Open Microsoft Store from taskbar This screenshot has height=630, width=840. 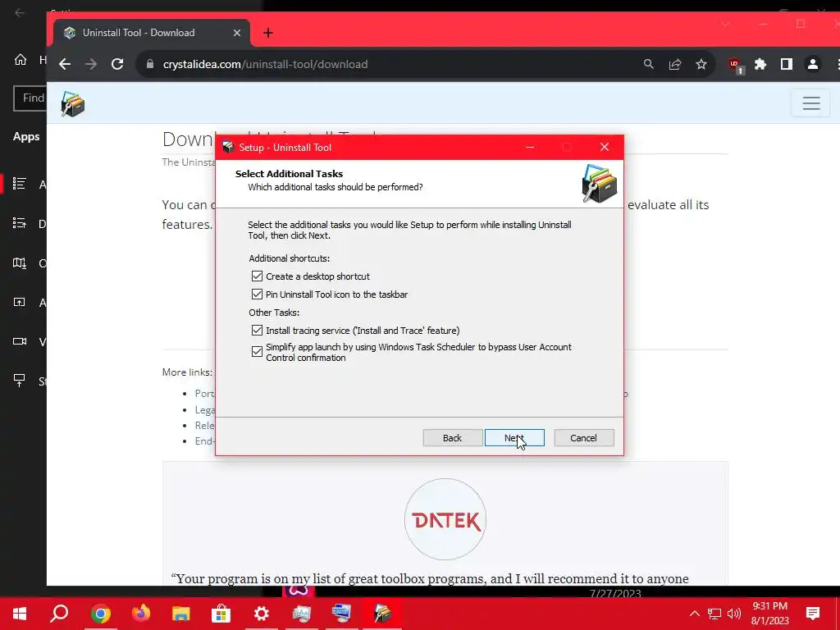(221, 614)
